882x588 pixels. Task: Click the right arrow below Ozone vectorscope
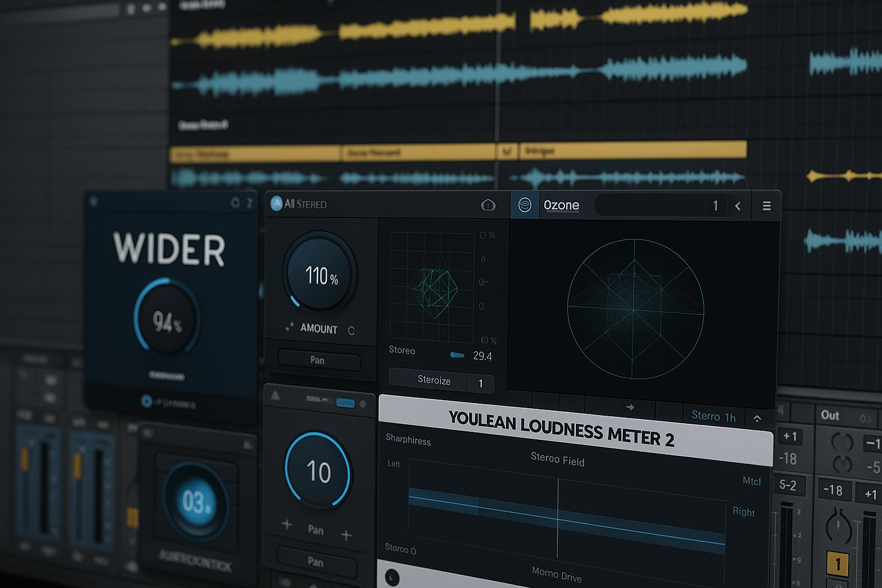point(630,407)
